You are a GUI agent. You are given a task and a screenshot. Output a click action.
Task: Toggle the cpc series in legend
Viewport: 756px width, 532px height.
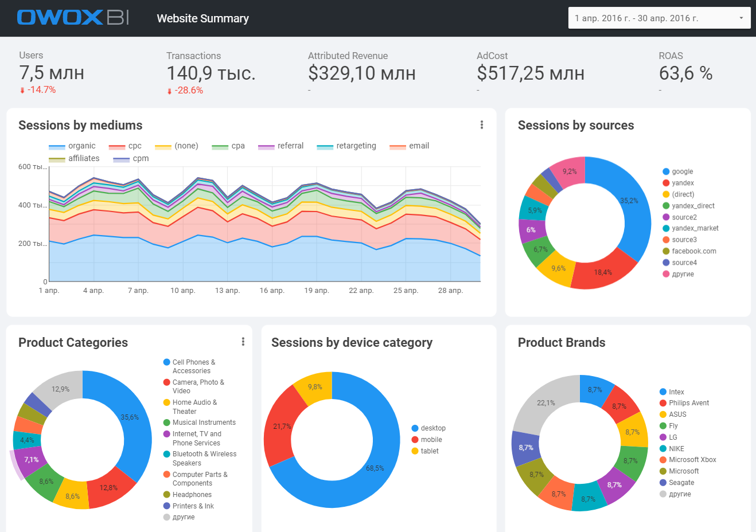click(125, 146)
